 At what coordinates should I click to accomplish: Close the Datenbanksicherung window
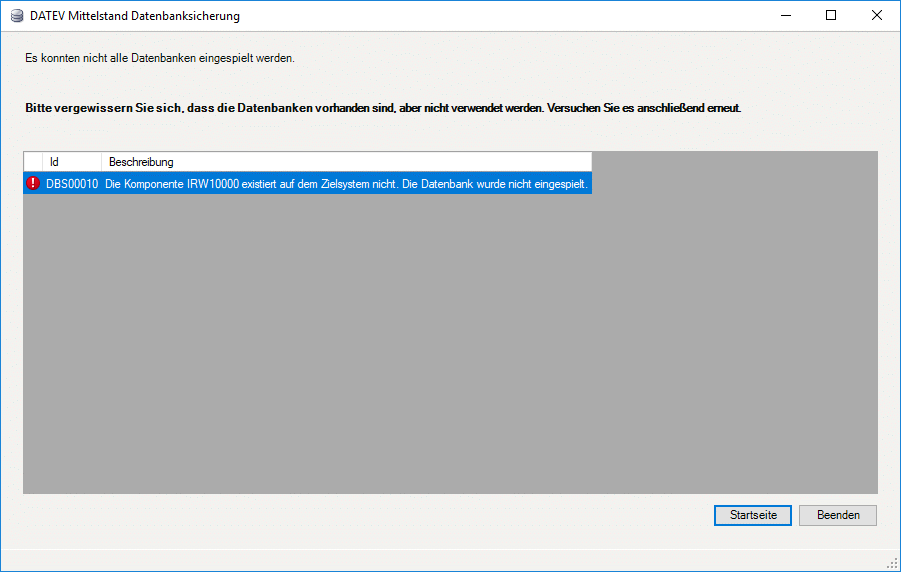tap(877, 16)
